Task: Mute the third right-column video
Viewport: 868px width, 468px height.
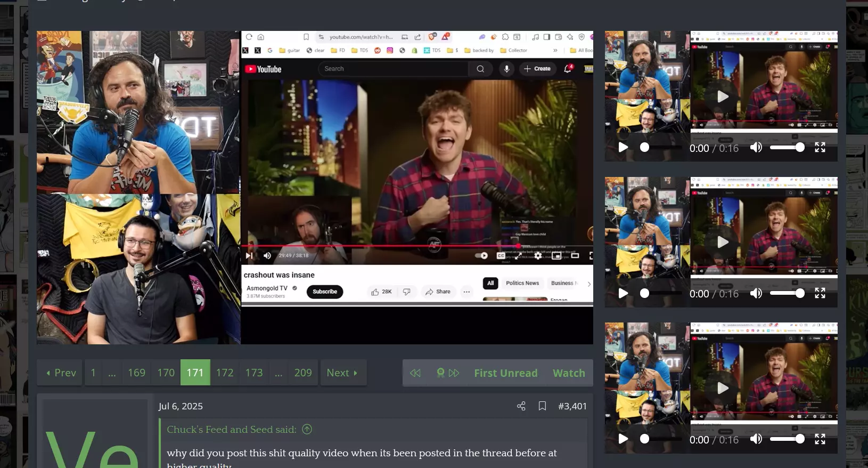Action: click(x=756, y=439)
